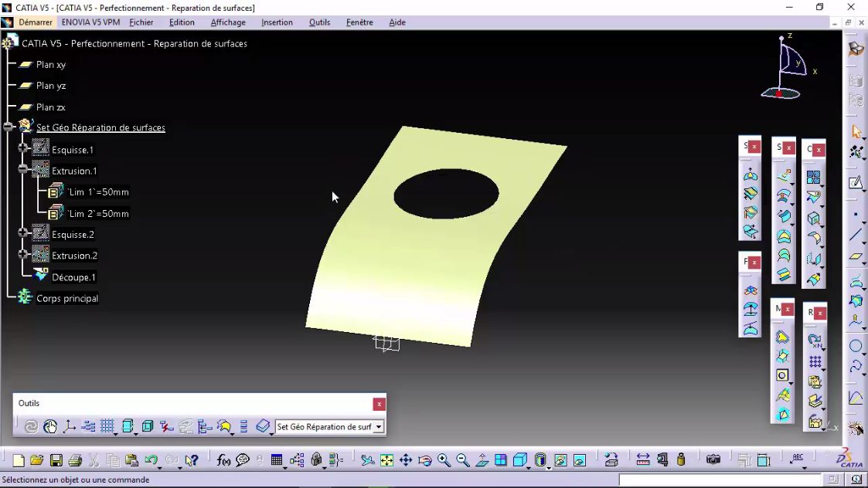Click the Zoom In magnifier icon
Viewport: 868px width, 488px height.
coord(443,459)
